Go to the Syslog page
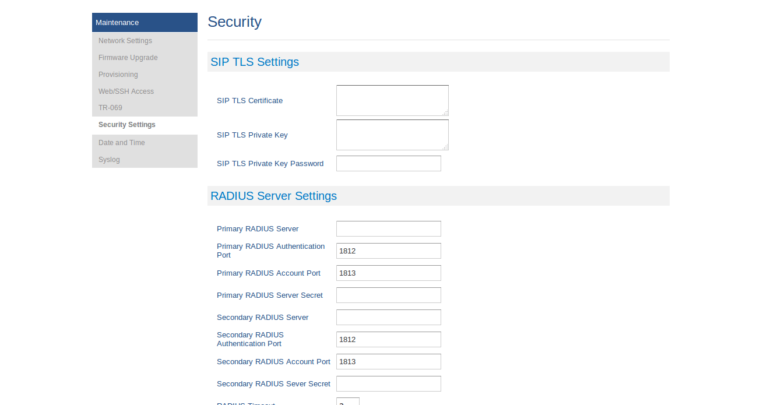760x405 pixels. pyautogui.click(x=109, y=159)
